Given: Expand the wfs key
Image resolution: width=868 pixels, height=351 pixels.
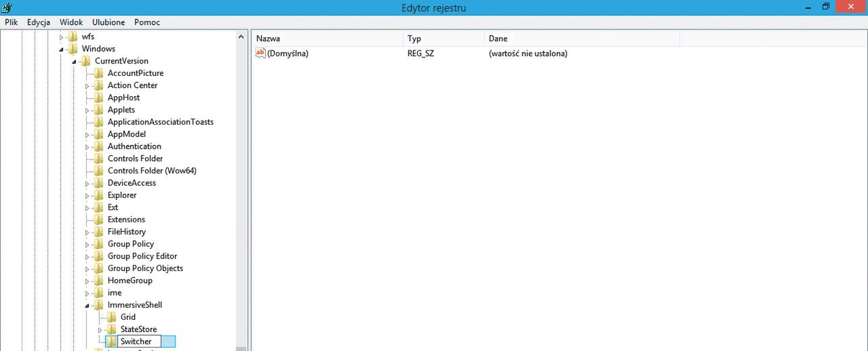Looking at the screenshot, I should tap(61, 37).
